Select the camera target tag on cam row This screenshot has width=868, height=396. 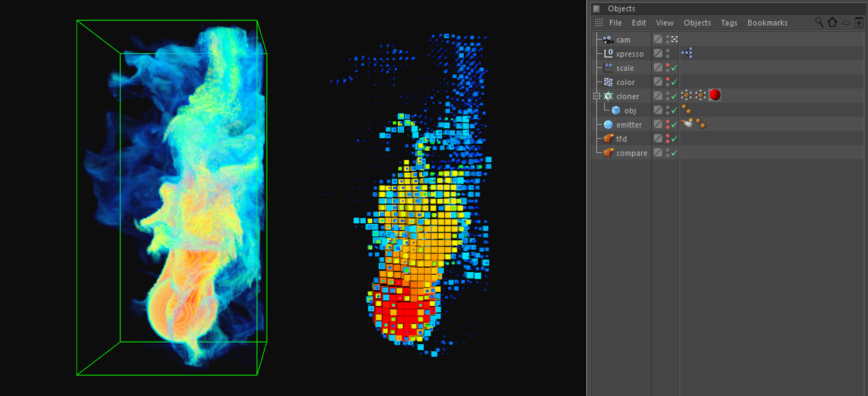coord(674,40)
